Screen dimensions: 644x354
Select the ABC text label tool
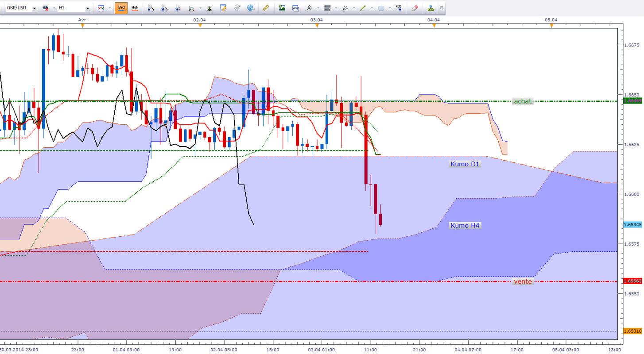(x=399, y=8)
